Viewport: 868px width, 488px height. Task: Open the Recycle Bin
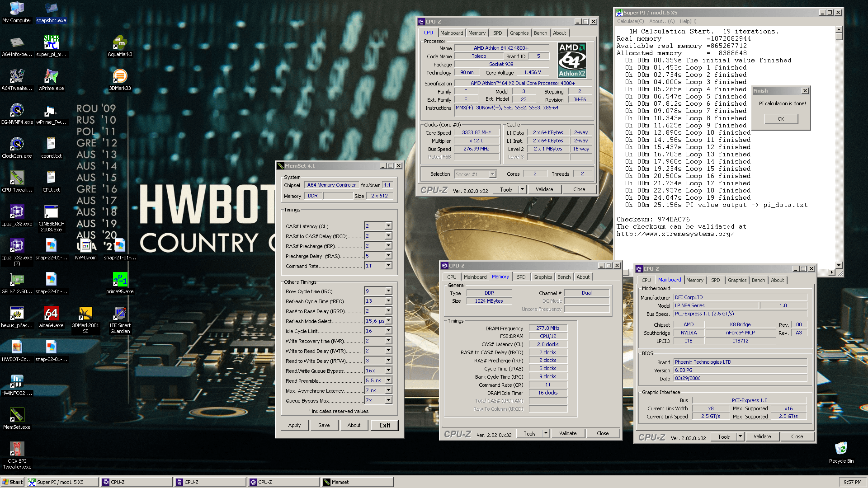point(841,453)
